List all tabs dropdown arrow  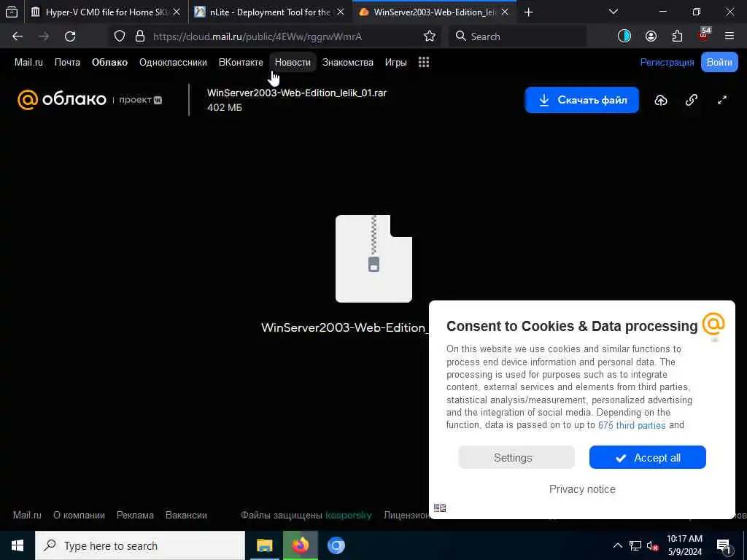pos(613,12)
